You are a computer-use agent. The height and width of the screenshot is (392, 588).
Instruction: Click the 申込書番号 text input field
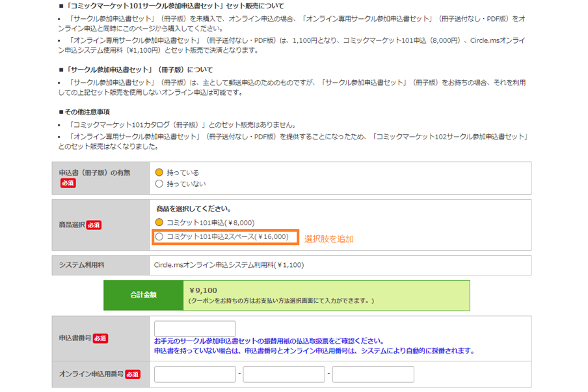pos(194,329)
